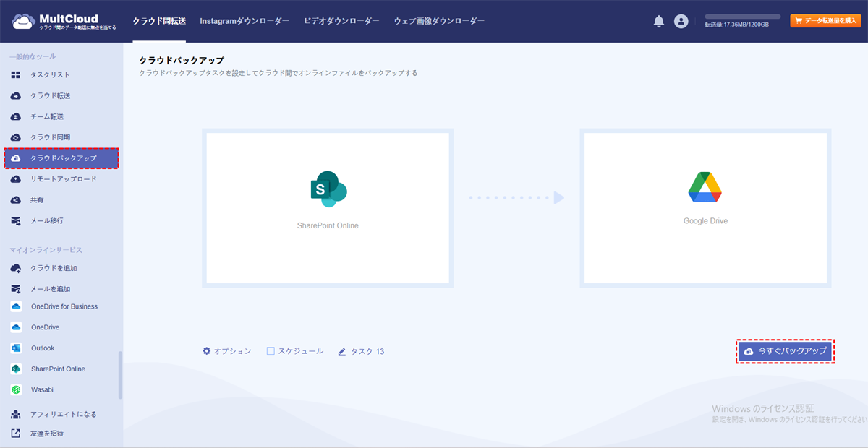Viewport: 868px width, 448px height.
Task: Click the add email icon
Action: (16, 289)
